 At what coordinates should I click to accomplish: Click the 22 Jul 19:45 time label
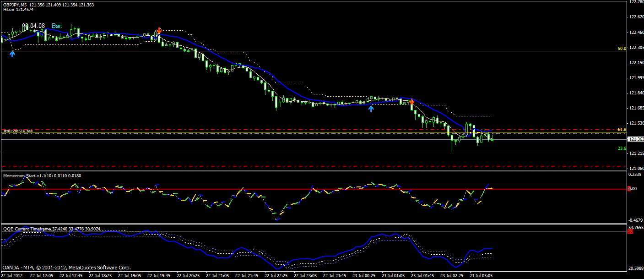tap(159, 276)
